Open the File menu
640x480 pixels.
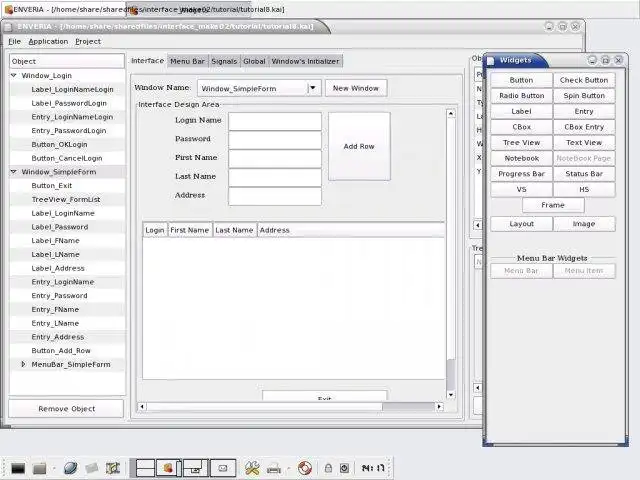pyautogui.click(x=14, y=42)
